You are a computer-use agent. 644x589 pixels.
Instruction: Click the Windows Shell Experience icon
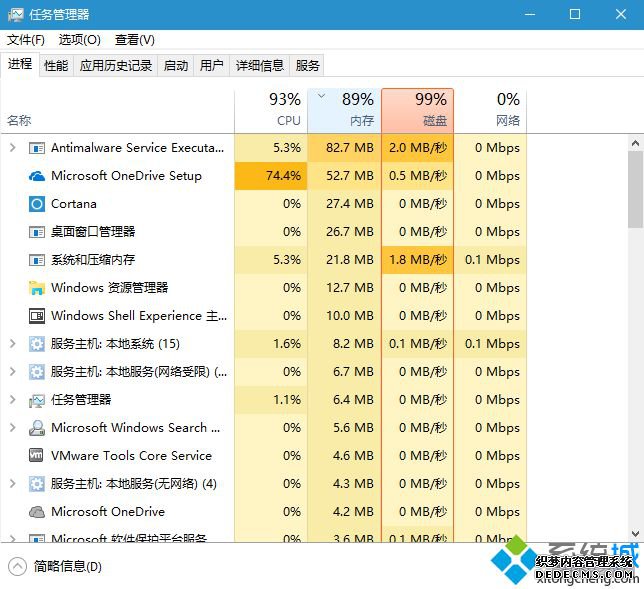coord(37,316)
